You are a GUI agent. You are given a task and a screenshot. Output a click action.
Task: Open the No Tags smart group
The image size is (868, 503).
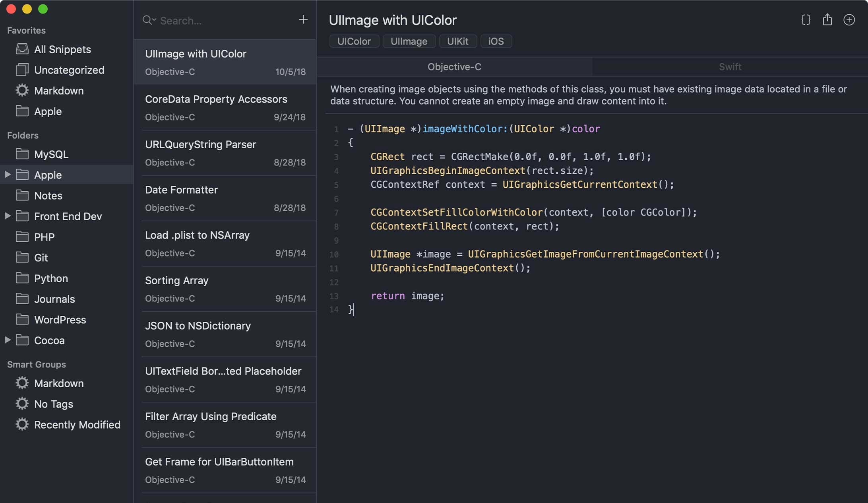pyautogui.click(x=53, y=404)
